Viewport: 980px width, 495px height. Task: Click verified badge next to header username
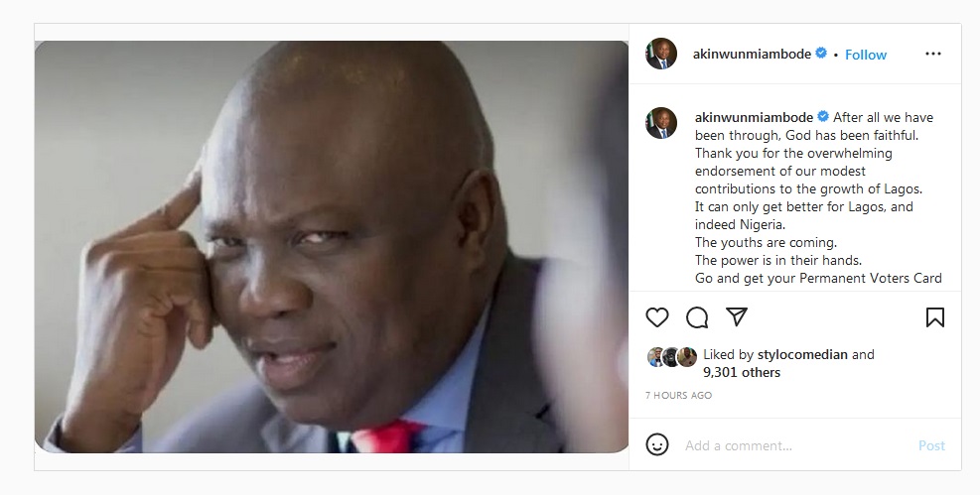coord(821,54)
